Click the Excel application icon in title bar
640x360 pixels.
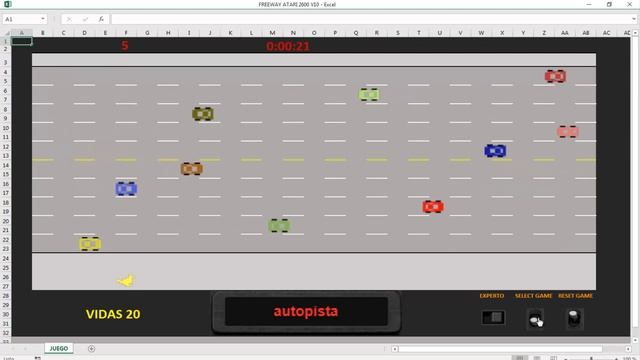pyautogui.click(x=7, y=4)
